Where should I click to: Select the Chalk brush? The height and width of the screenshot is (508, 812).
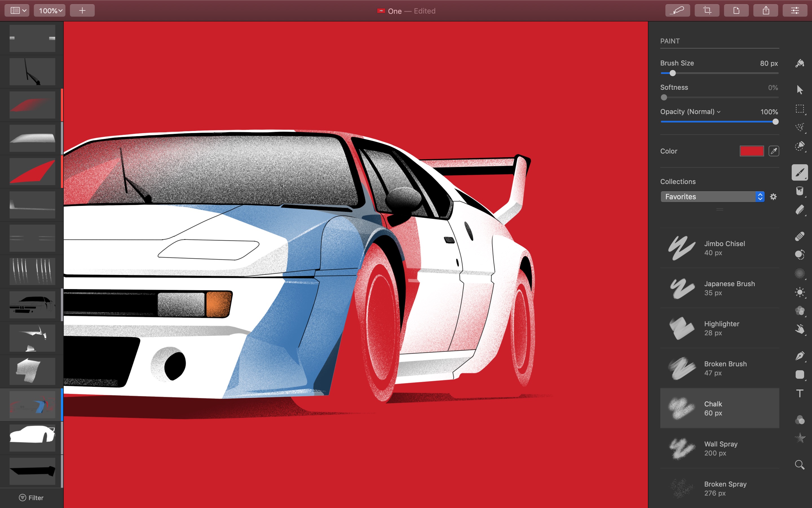pos(720,408)
